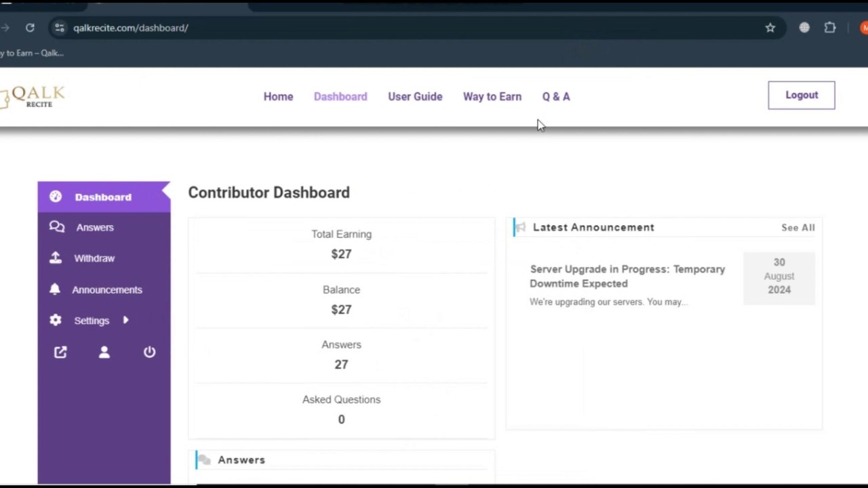Click the Logout button

(x=802, y=95)
